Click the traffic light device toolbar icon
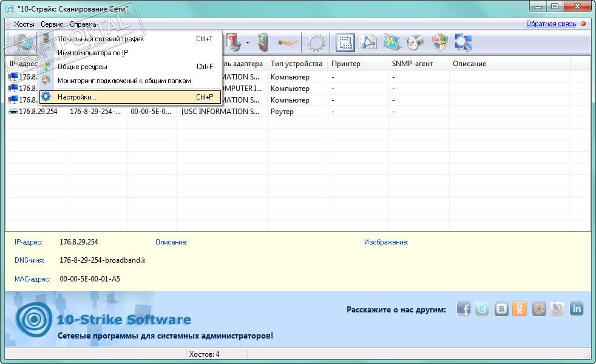596x364 pixels. (x=263, y=42)
